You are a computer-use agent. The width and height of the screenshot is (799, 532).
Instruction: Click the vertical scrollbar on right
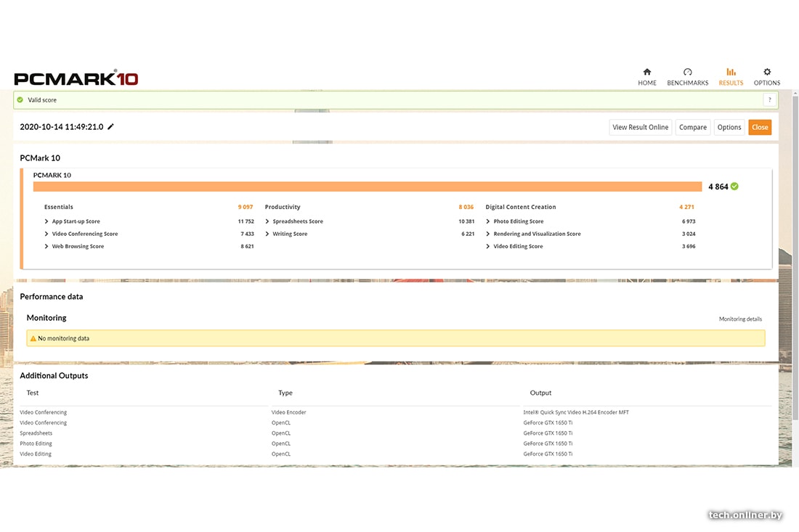click(795, 257)
